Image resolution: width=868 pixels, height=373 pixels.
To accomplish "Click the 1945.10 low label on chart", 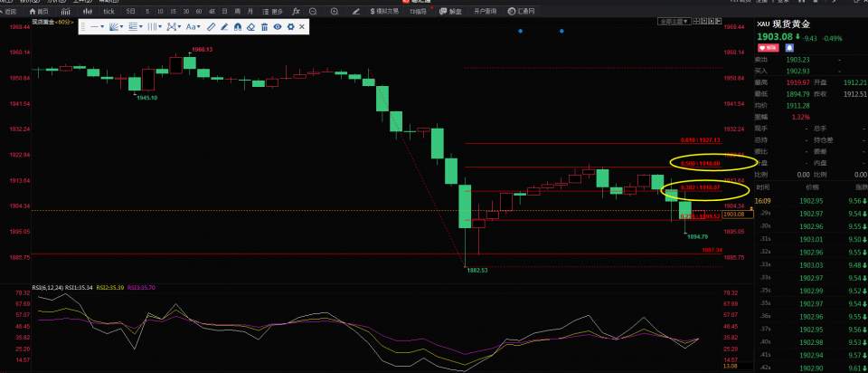I will pyautogui.click(x=147, y=98).
